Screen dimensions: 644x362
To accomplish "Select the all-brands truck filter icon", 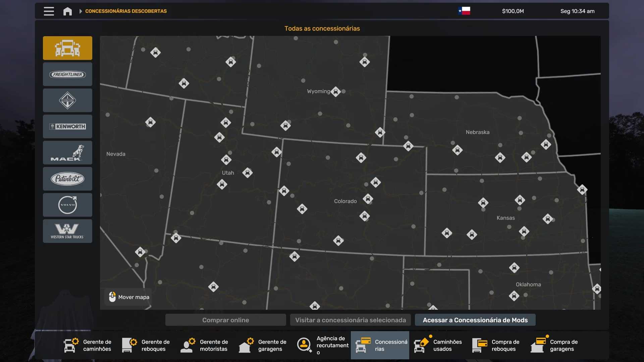I will point(67,48).
